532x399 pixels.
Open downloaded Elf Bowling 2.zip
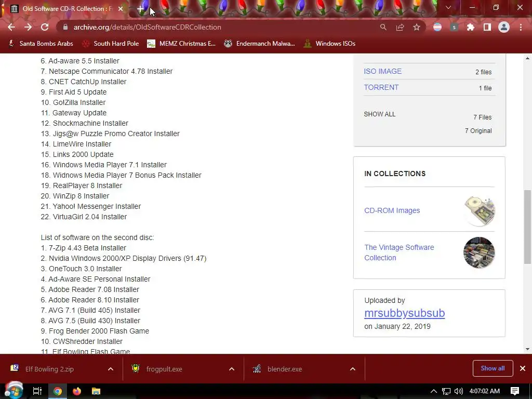point(49,369)
